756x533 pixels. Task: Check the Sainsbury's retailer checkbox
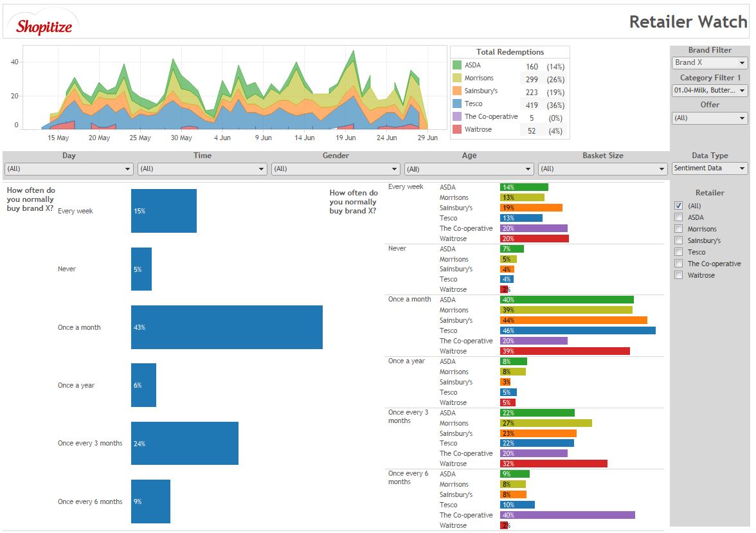[679, 240]
